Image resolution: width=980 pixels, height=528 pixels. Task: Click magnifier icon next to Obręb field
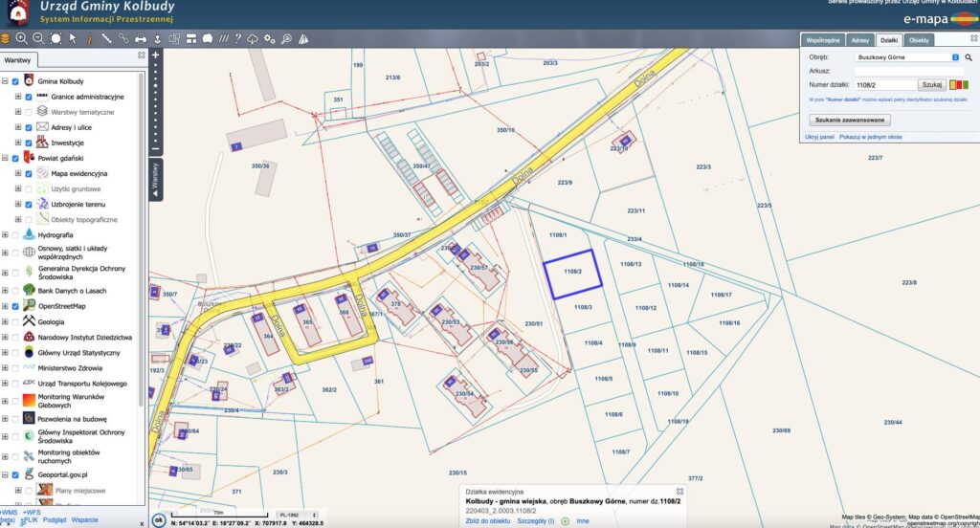969,57
